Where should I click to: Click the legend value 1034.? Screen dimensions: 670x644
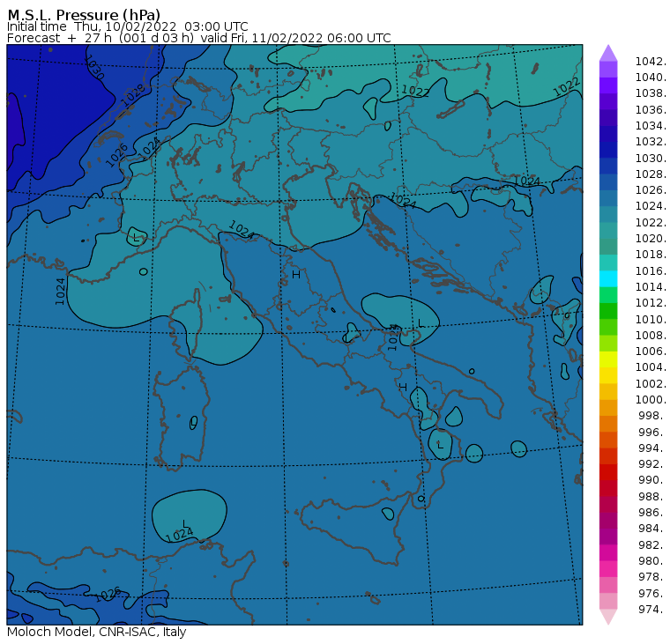click(x=651, y=126)
